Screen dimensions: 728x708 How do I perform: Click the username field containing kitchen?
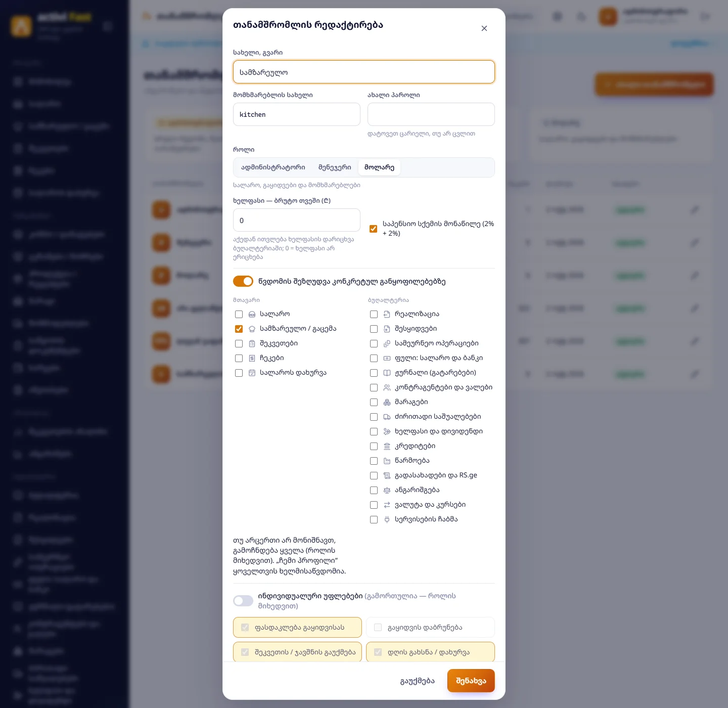(x=297, y=114)
